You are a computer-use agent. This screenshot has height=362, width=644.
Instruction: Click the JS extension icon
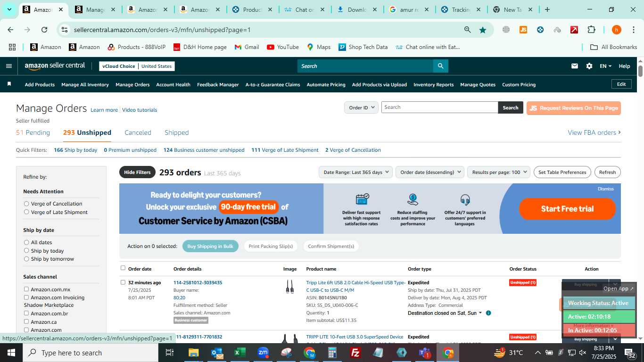pyautogui.click(x=523, y=30)
